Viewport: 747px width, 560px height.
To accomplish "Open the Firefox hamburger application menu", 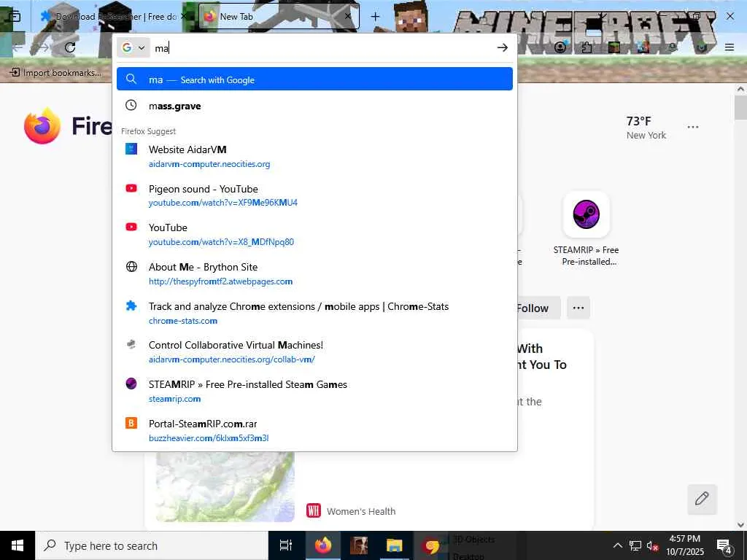I will pos(729,47).
